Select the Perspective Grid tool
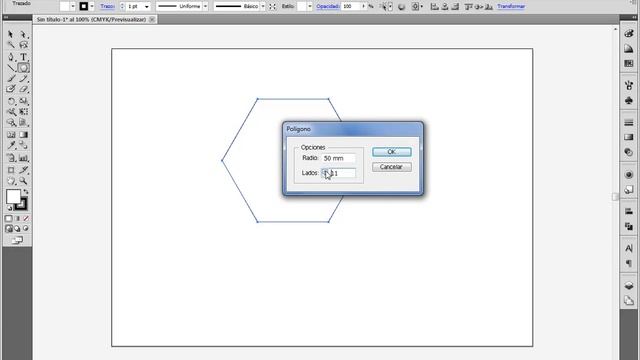Viewport: 640px width, 360px height. (23, 122)
